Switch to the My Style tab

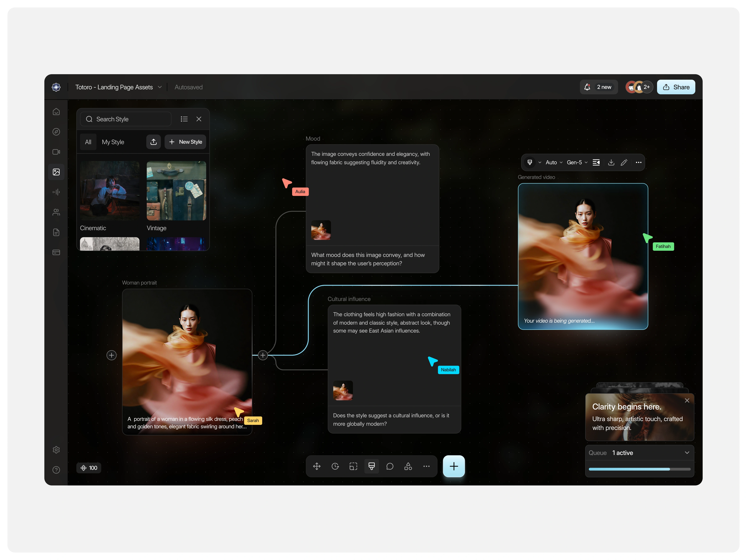[113, 142]
